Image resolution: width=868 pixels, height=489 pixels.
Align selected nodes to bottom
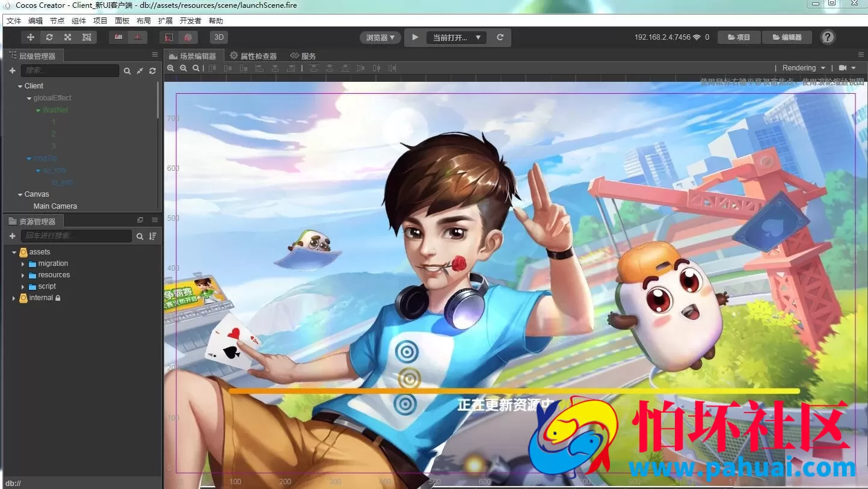[x=243, y=69]
